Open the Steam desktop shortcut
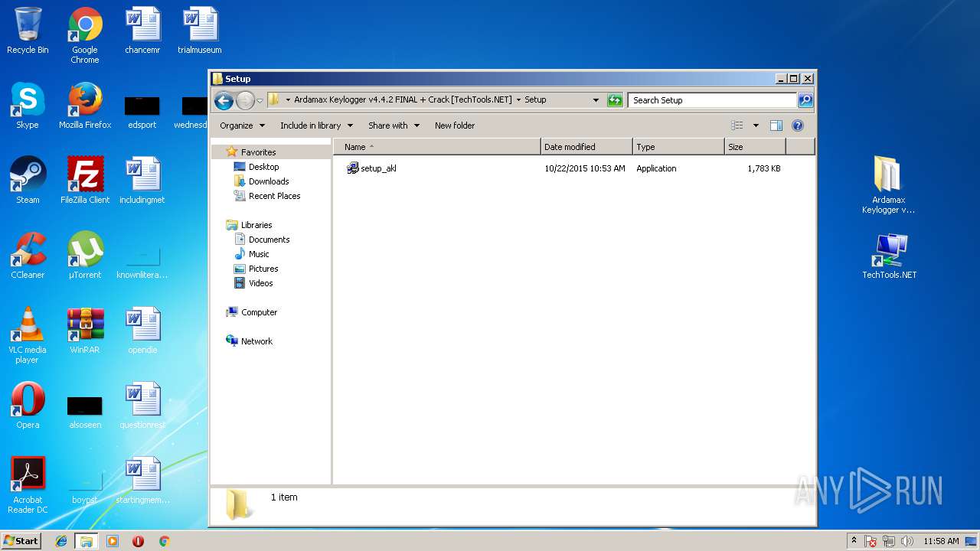This screenshot has width=980, height=551. [28, 181]
